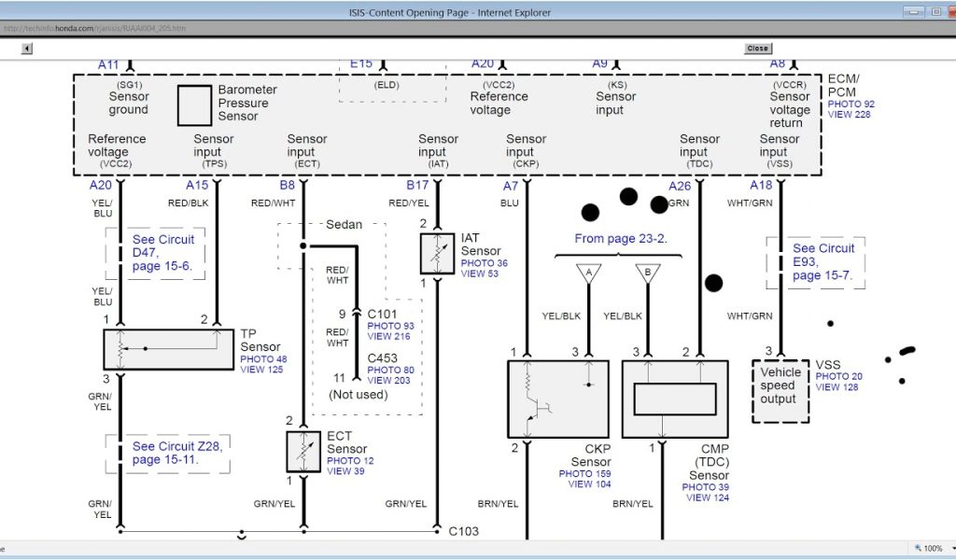Open the zoom level dropdown arrow
This screenshot has height=560, width=956.
[949, 549]
